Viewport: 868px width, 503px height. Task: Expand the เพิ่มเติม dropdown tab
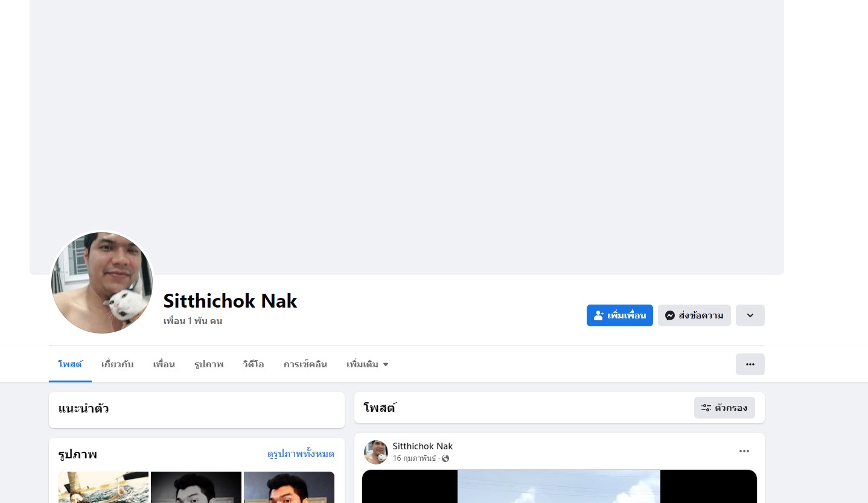click(368, 364)
